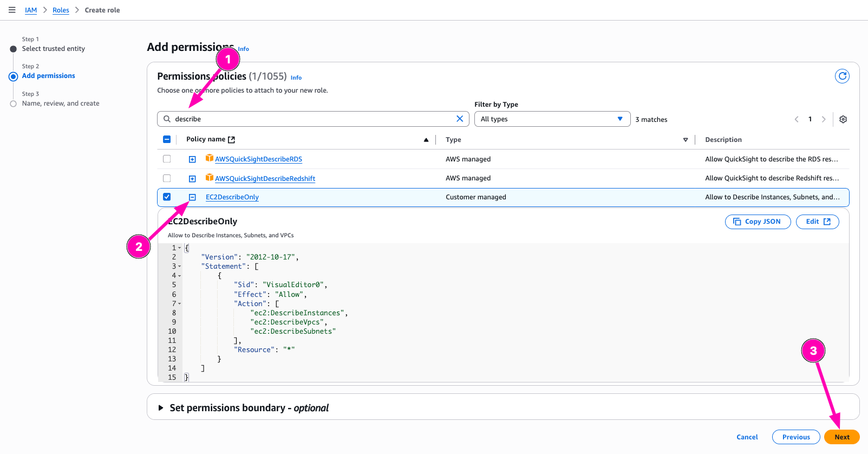
Task: Click Copy JSON button
Action: click(x=758, y=222)
